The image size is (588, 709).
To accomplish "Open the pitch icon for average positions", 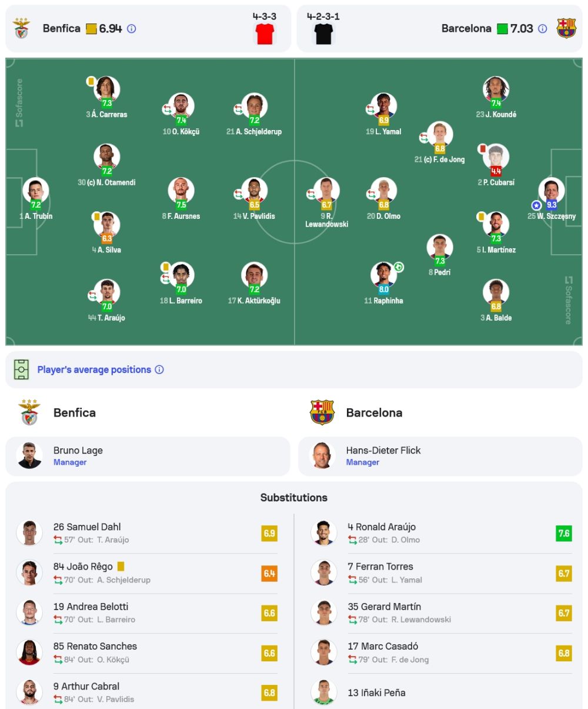I will (21, 370).
